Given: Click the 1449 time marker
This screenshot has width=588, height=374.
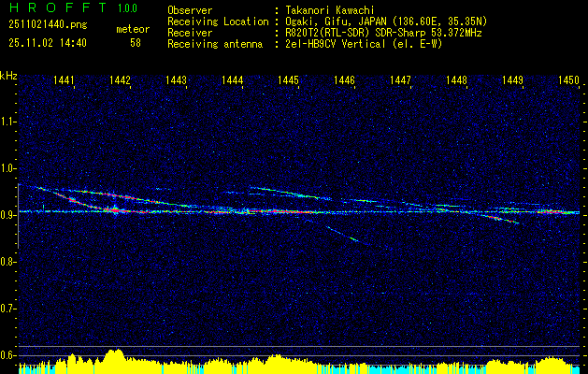Looking at the screenshot, I should point(512,79).
